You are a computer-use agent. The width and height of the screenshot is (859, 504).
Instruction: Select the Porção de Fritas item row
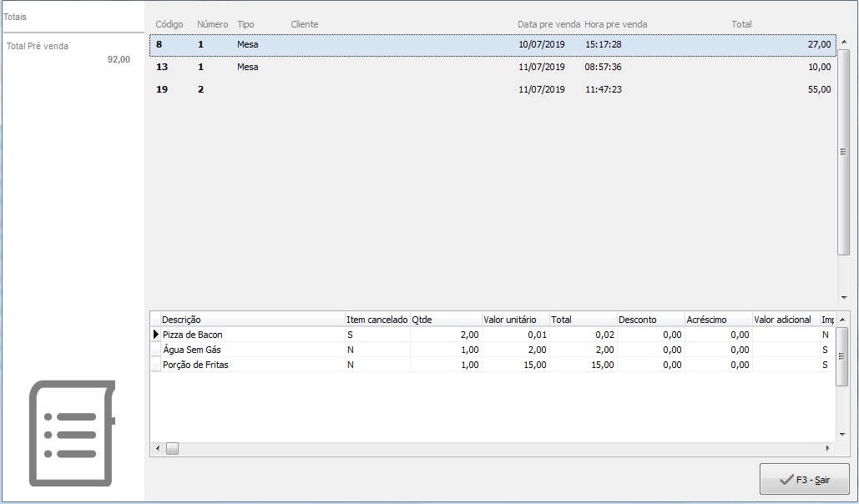coord(250,365)
